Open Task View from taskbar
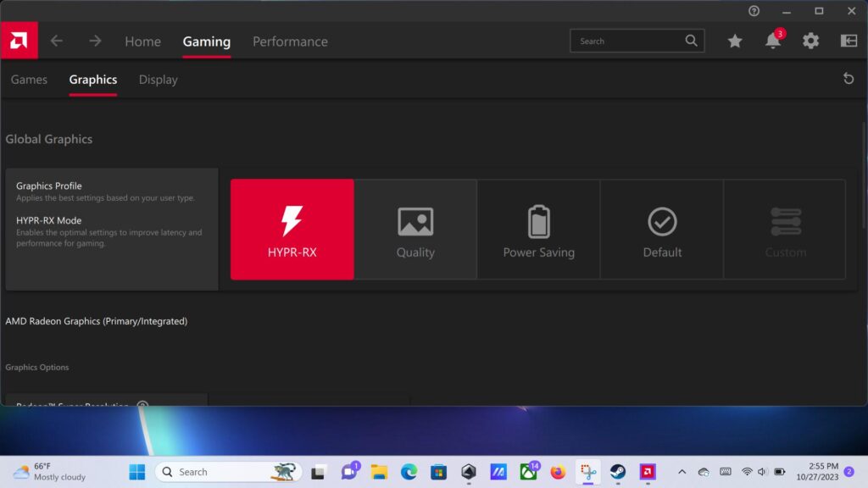868x488 pixels. (318, 472)
